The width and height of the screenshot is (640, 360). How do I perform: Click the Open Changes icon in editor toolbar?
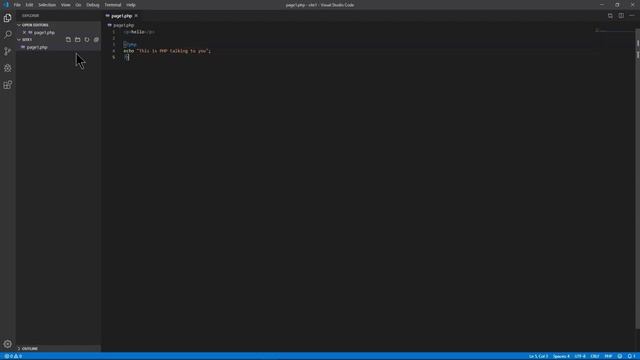click(610, 16)
